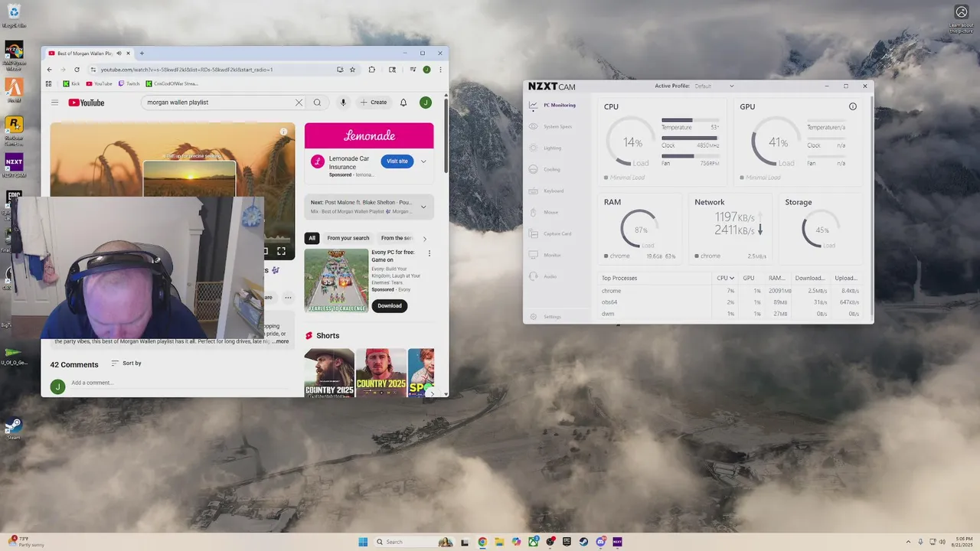Click Visit site on Lemonade ad

pos(397,161)
